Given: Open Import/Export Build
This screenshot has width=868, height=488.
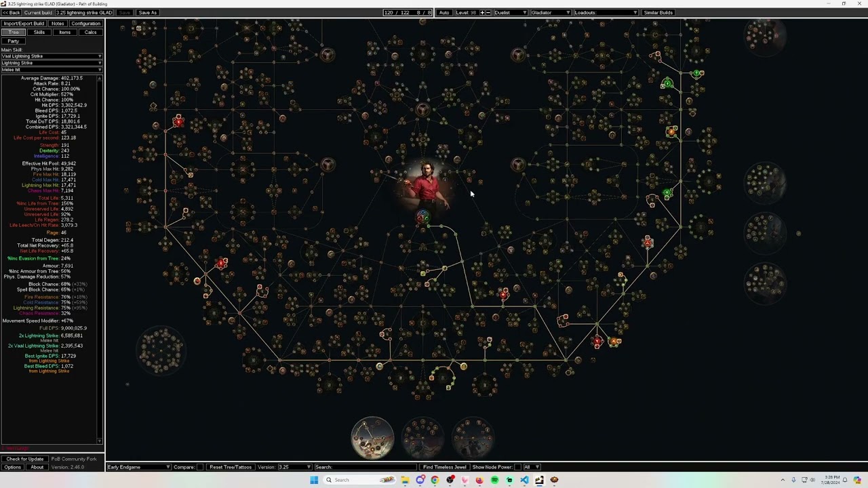Looking at the screenshot, I should (24, 24).
